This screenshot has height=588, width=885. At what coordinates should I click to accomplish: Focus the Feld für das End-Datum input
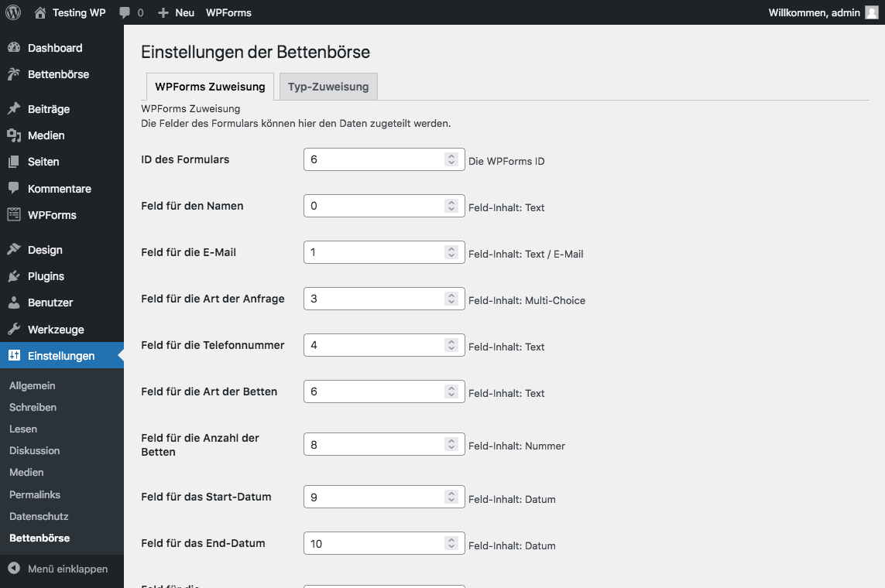coord(384,543)
